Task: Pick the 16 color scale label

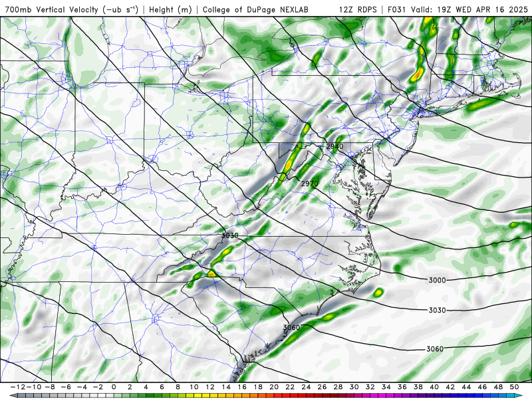Action: (242, 387)
